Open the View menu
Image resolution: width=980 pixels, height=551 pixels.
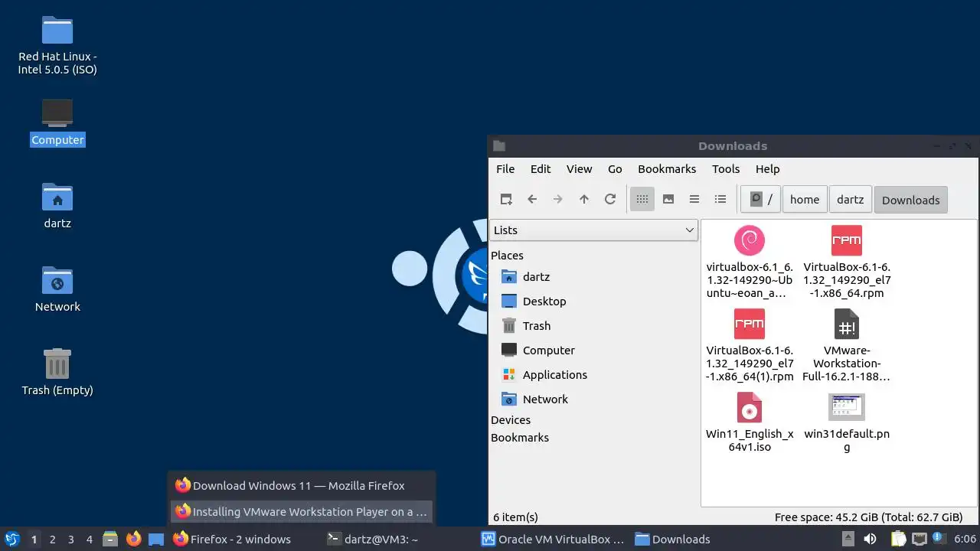tap(579, 169)
